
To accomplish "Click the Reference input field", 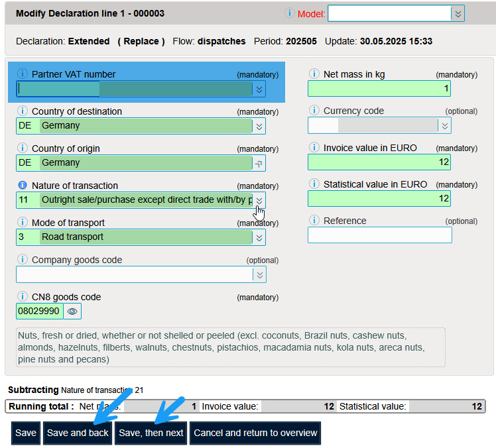I will [380, 235].
